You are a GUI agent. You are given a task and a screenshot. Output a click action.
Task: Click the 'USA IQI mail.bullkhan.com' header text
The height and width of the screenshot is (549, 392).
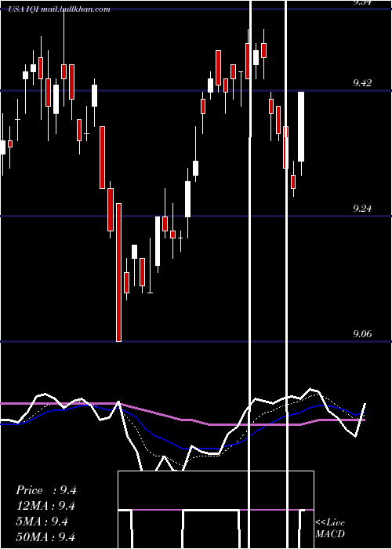coord(59,9)
